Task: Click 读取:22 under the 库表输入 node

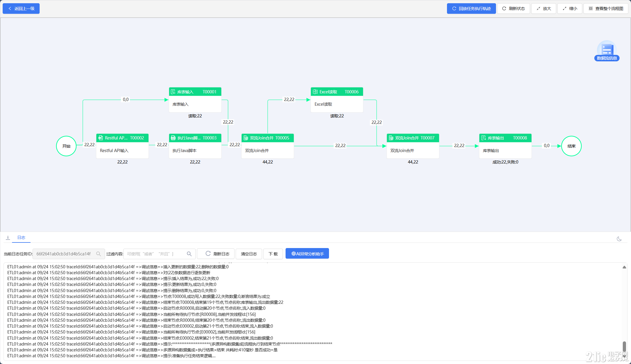Action: [195, 116]
